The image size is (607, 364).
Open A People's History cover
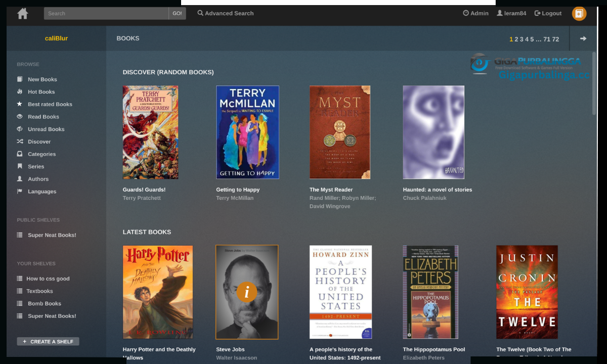pyautogui.click(x=340, y=292)
